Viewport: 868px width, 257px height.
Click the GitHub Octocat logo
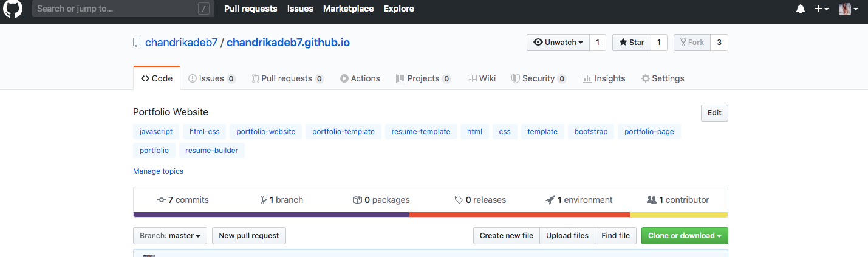(13, 9)
